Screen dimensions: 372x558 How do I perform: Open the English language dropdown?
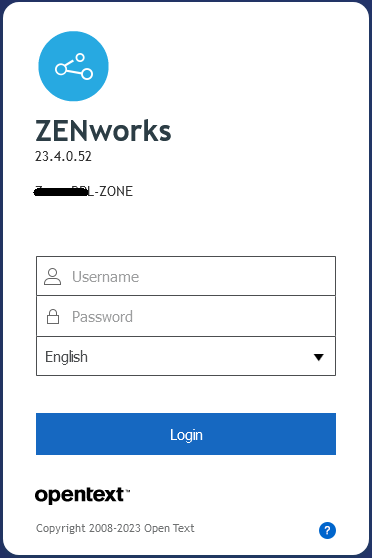[x=186, y=356]
